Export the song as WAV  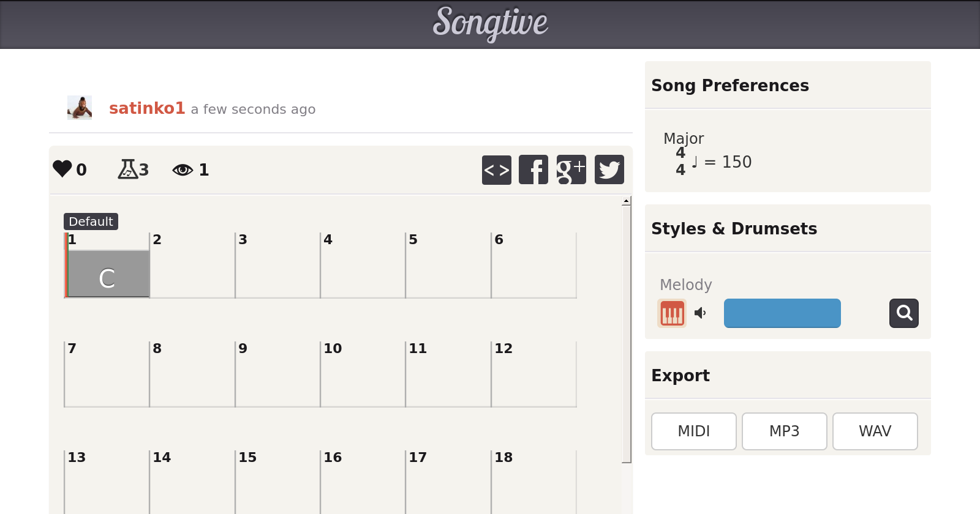tap(875, 431)
